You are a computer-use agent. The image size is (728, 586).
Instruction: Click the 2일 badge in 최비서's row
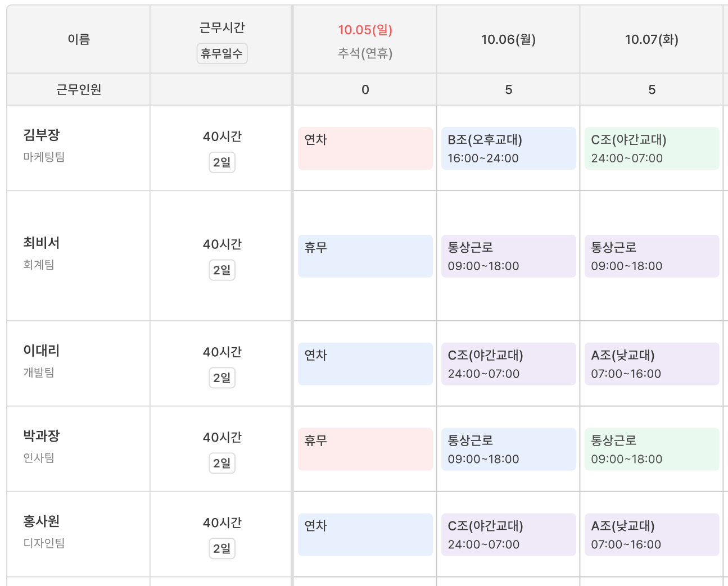click(222, 270)
